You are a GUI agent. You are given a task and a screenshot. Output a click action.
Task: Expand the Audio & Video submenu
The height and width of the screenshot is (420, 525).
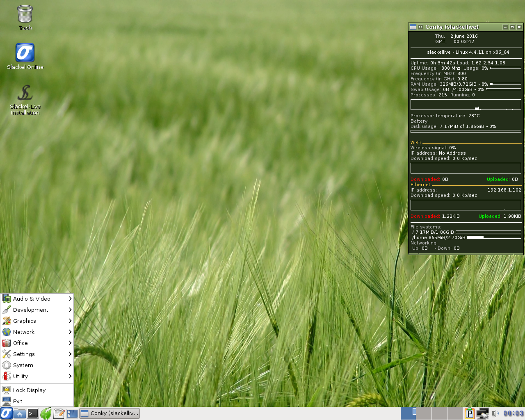click(x=37, y=299)
